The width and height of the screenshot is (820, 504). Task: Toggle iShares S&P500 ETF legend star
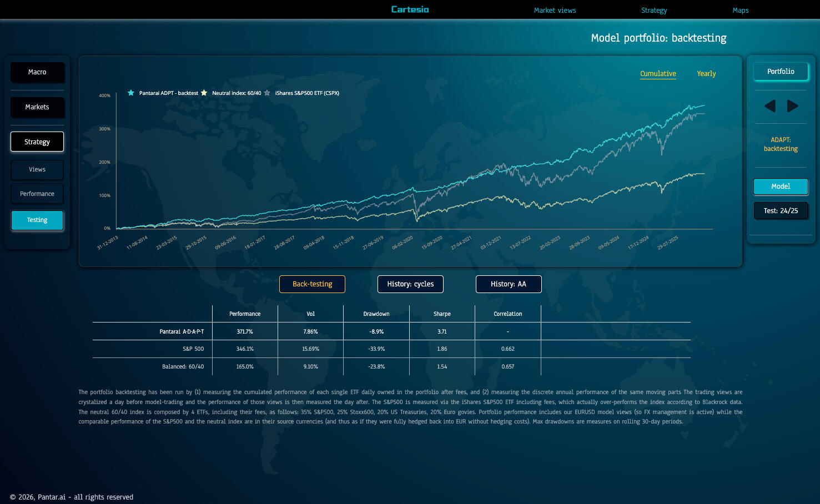pyautogui.click(x=268, y=93)
